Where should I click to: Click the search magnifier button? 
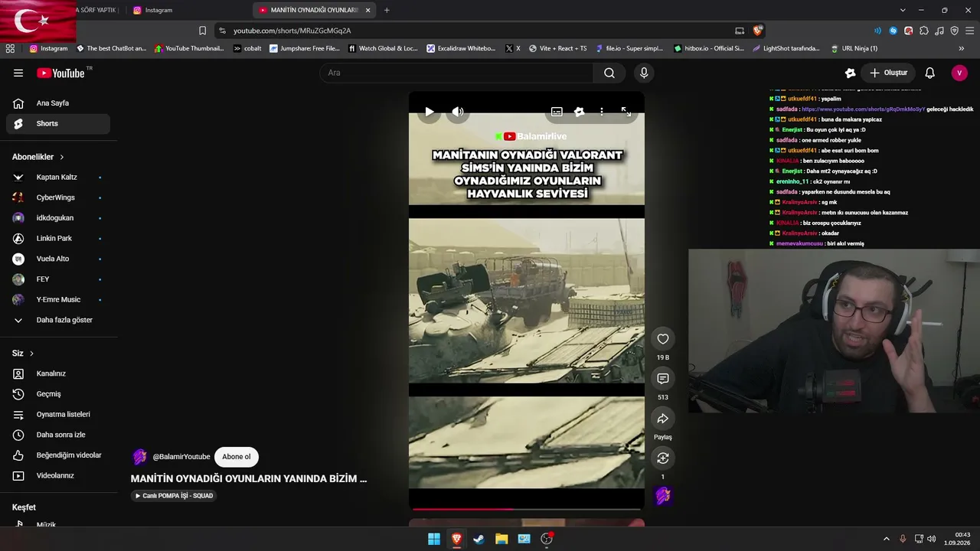click(x=609, y=73)
